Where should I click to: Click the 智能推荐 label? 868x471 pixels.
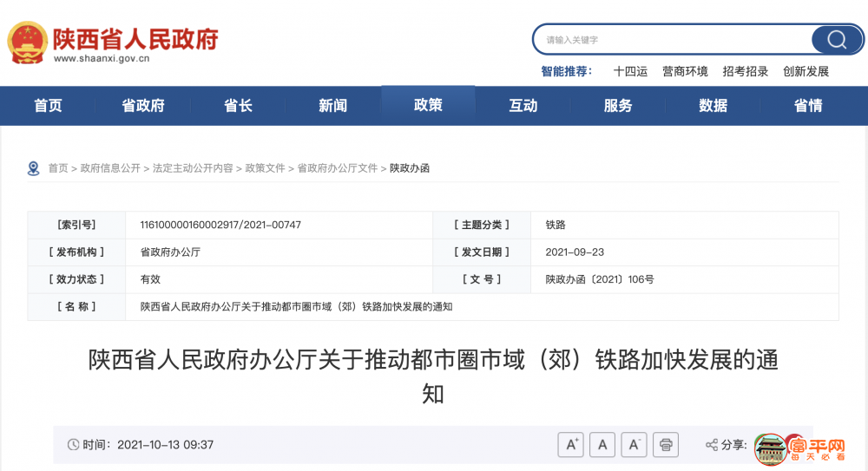tap(566, 71)
